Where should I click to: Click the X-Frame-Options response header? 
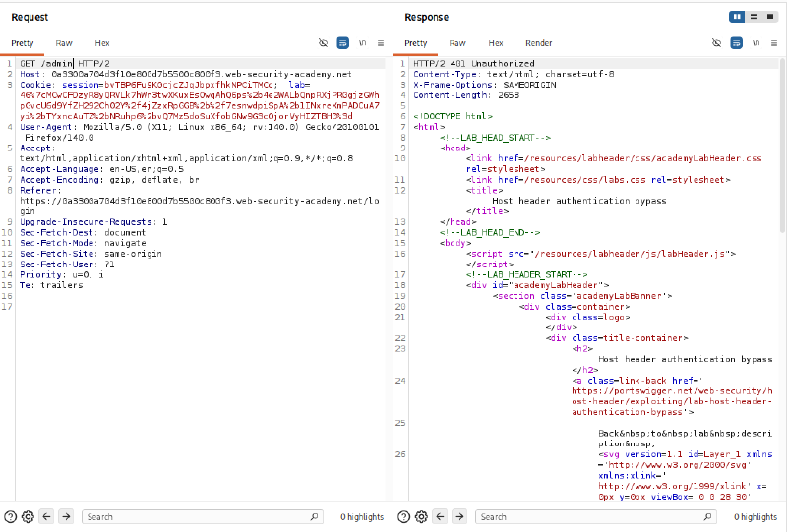(x=485, y=85)
